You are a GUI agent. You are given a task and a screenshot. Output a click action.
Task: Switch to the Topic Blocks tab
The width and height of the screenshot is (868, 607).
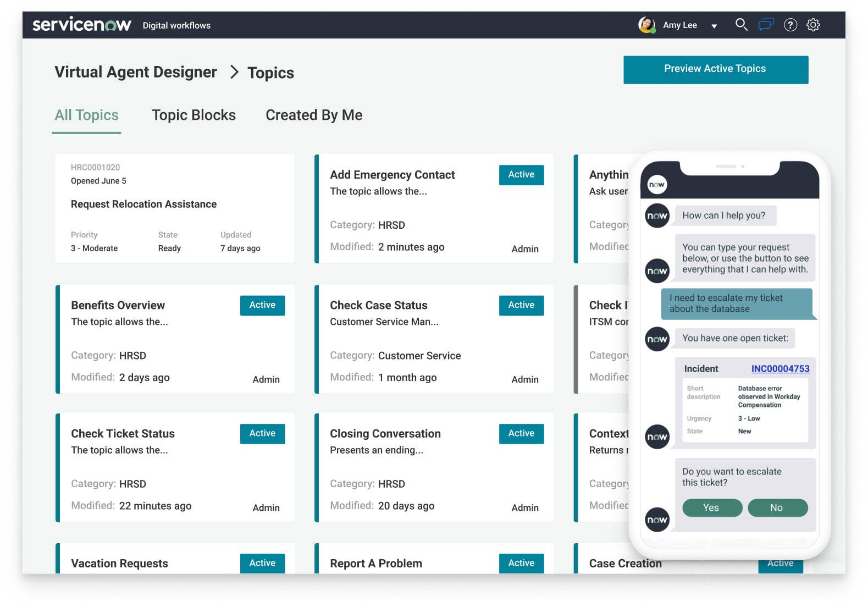coord(193,115)
